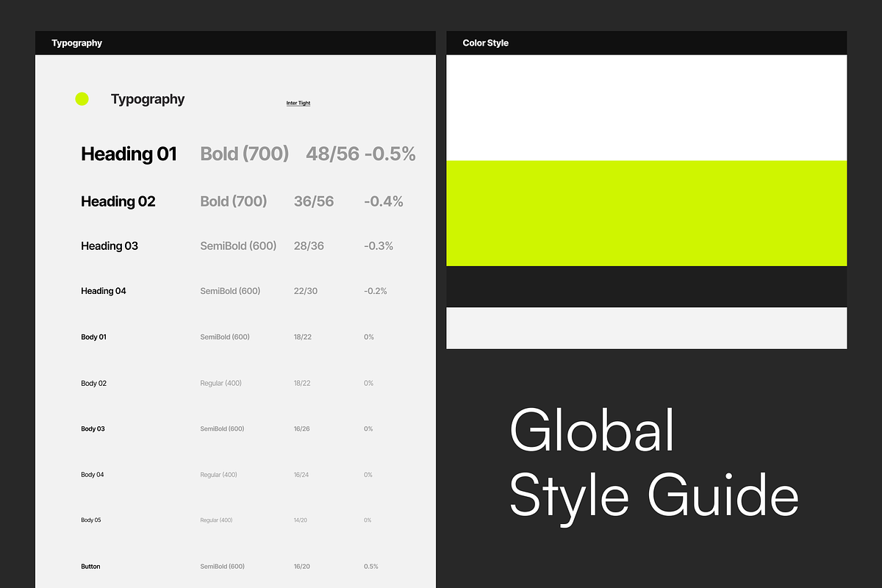Select the 16/26 size value

[301, 429]
